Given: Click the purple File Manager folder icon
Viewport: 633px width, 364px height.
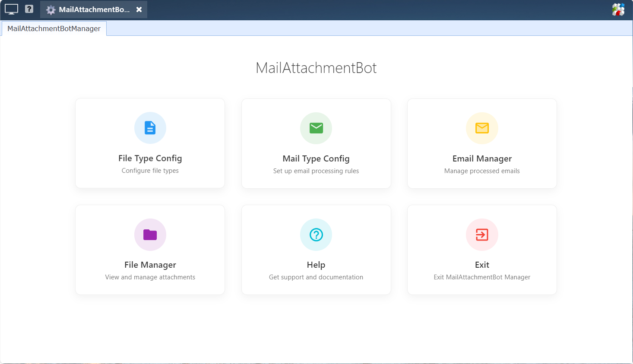Looking at the screenshot, I should pyautogui.click(x=150, y=234).
